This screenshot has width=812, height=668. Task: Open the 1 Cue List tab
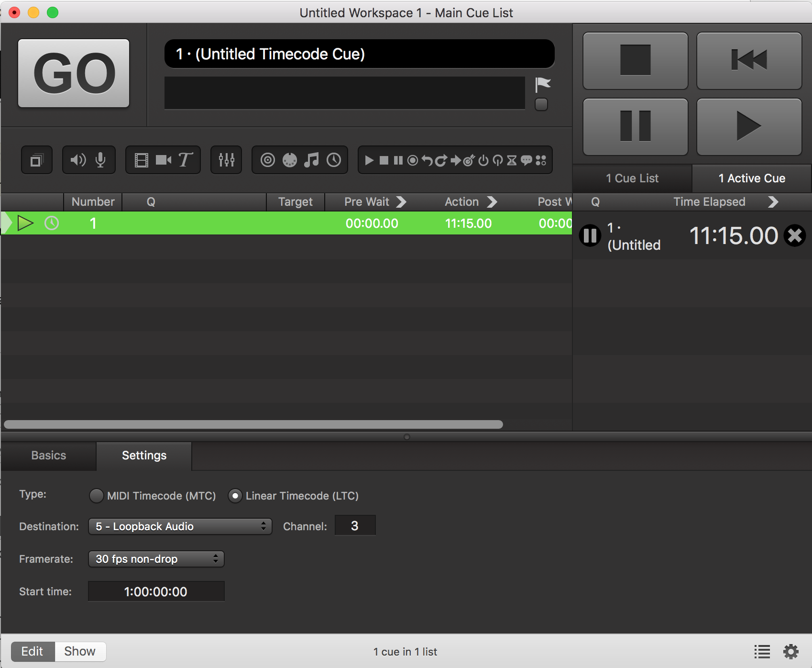(x=632, y=178)
